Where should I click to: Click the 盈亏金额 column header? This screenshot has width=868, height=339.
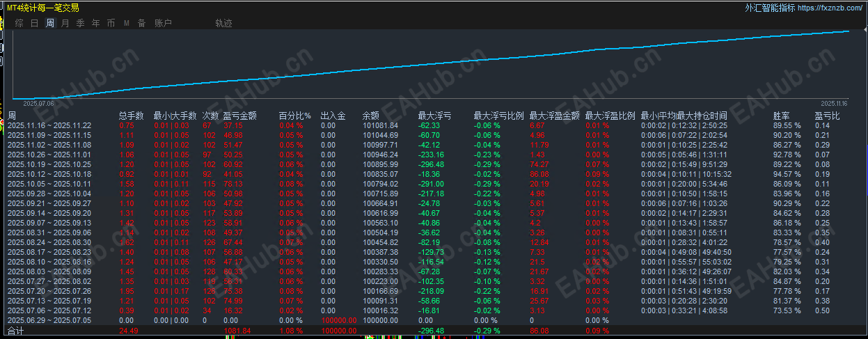[x=240, y=116]
